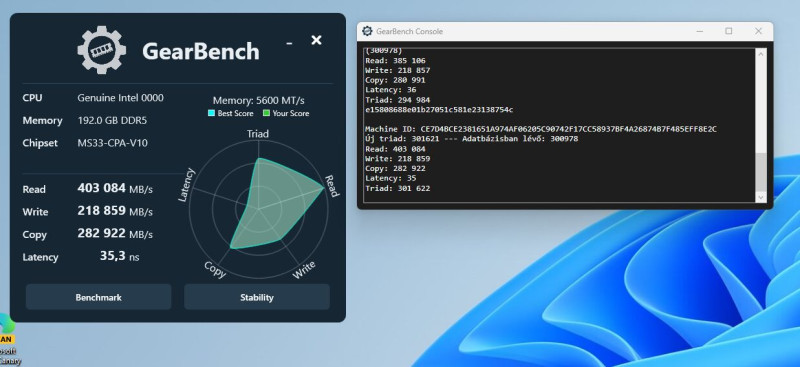Click the Memory: 5600 MT/s label
This screenshot has height=367, width=800.
tap(258, 101)
